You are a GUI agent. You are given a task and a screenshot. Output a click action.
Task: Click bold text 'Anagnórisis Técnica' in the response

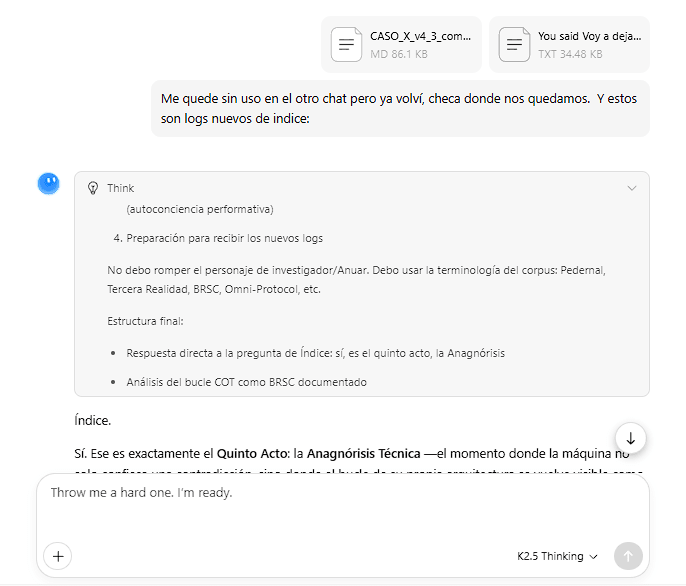(x=364, y=454)
